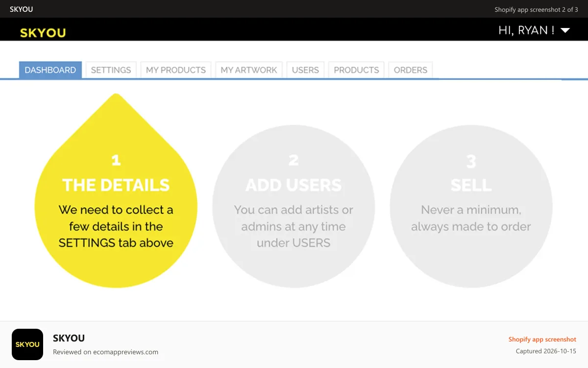Image resolution: width=588 pixels, height=368 pixels.
Task: Click the screenshot 2 of 3 caption
Action: (x=536, y=9)
